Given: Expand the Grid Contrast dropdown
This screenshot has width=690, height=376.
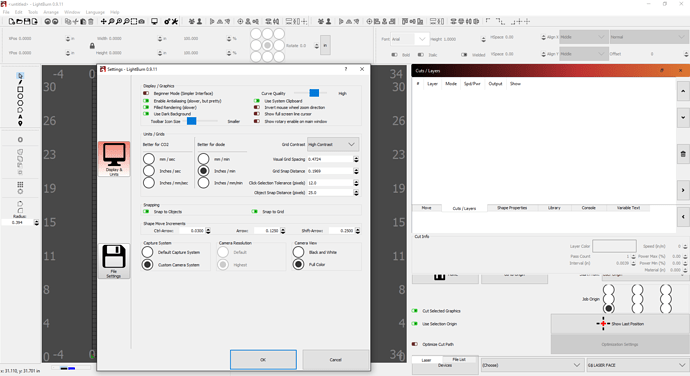Looking at the screenshot, I should (333, 144).
